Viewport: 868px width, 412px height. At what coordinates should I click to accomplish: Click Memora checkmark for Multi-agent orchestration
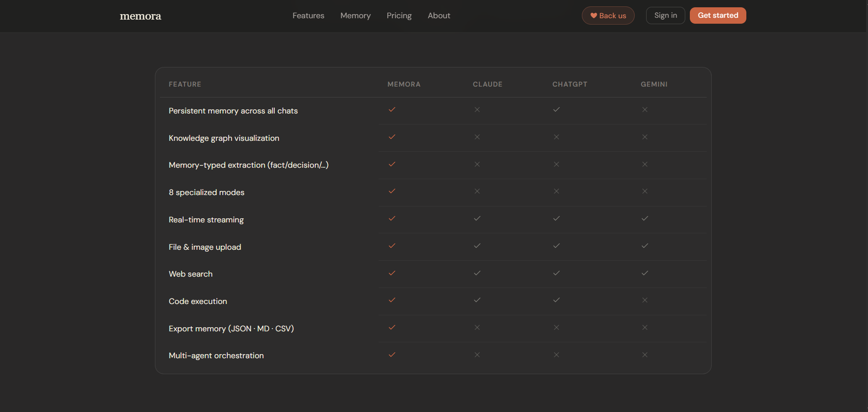[392, 355]
